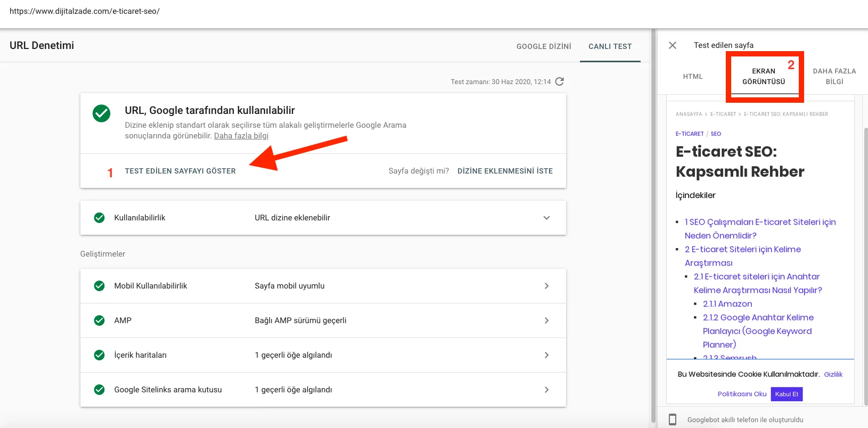Image resolution: width=868 pixels, height=428 pixels.
Task: Click the green check icon for AMP
Action: point(99,320)
